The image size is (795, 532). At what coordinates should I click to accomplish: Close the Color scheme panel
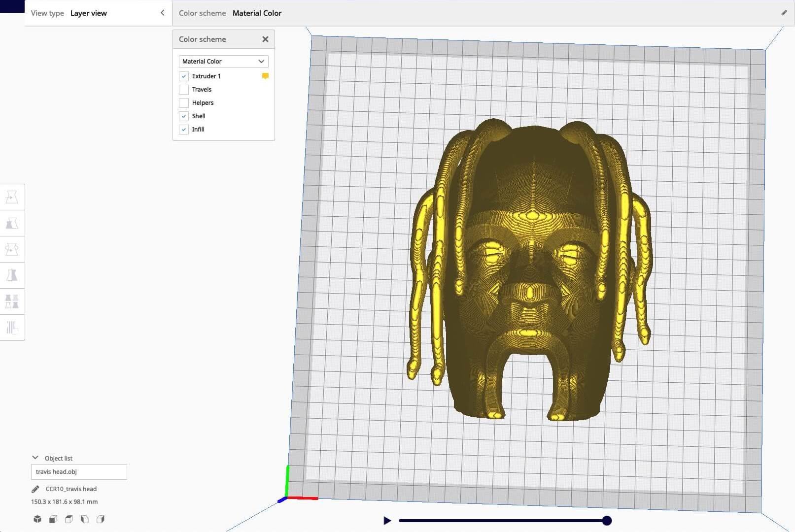pyautogui.click(x=265, y=39)
